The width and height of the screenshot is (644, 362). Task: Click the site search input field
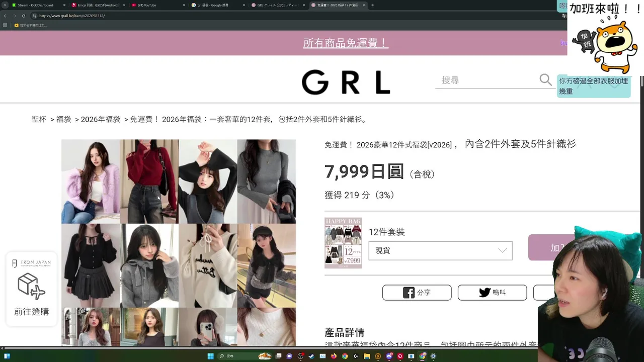(x=487, y=80)
